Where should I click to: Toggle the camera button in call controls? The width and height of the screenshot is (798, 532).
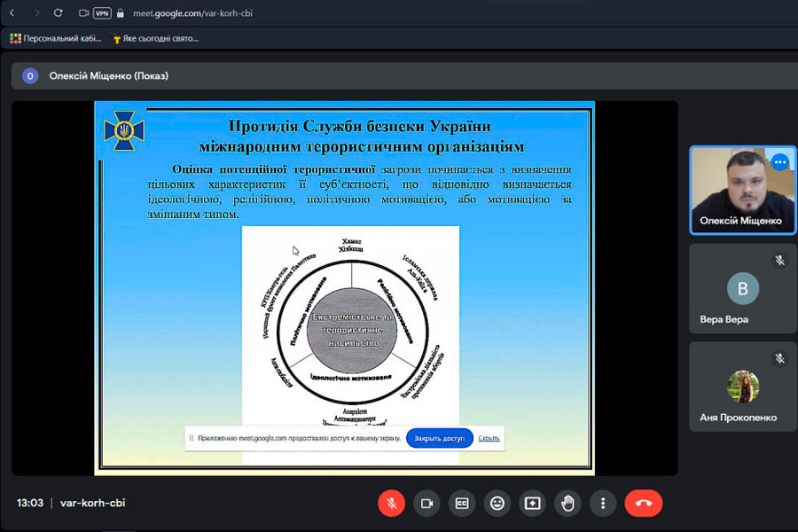tap(426, 503)
